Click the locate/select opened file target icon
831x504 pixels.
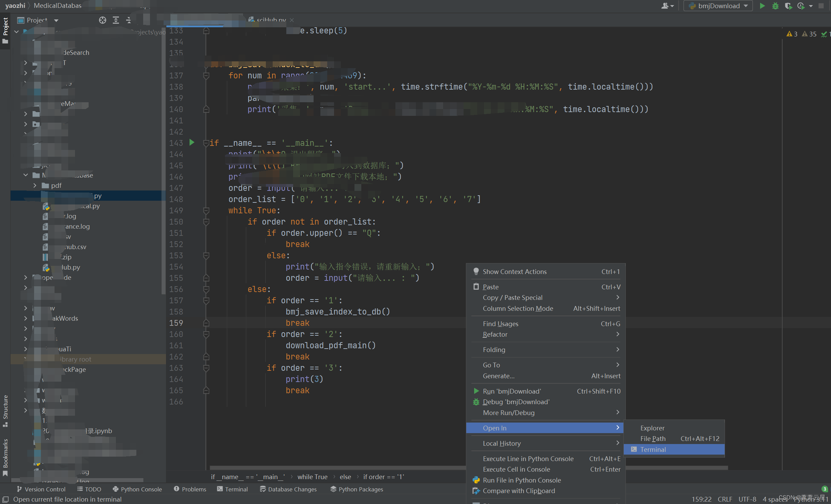(x=102, y=20)
